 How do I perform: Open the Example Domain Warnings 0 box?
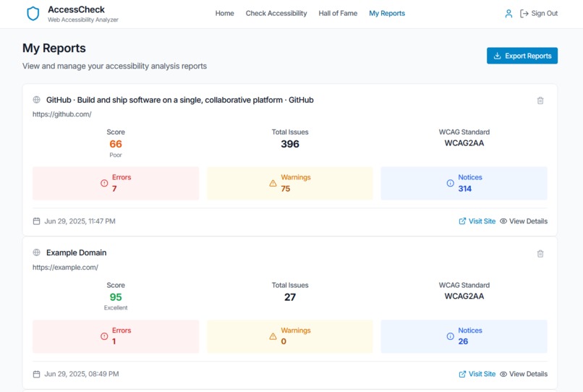pyautogui.click(x=289, y=336)
